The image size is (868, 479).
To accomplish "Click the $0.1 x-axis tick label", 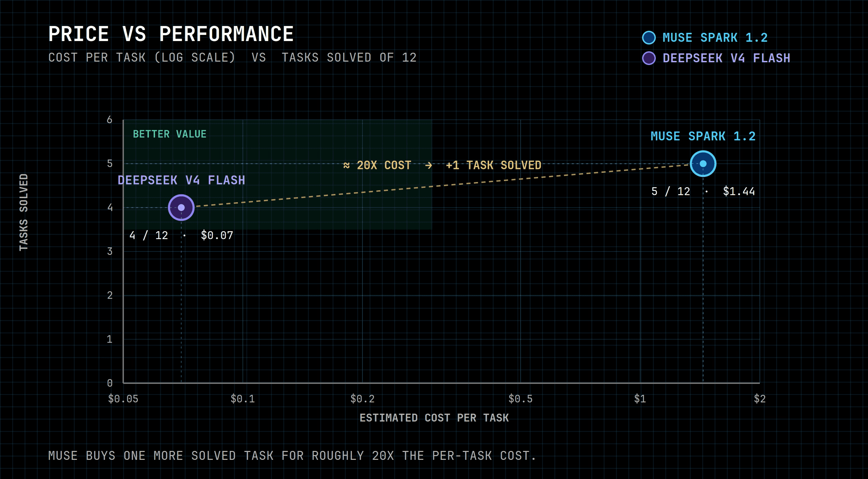I will pyautogui.click(x=243, y=399).
